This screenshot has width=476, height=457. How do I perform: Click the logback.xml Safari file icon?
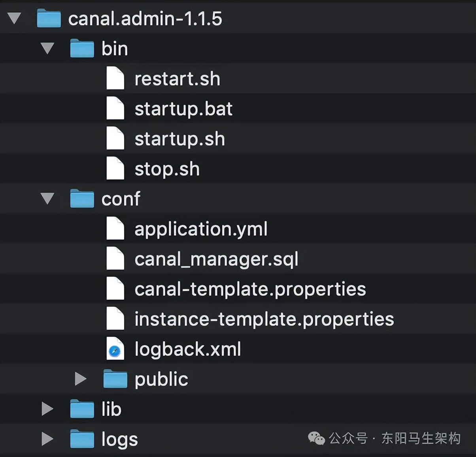pos(115,349)
